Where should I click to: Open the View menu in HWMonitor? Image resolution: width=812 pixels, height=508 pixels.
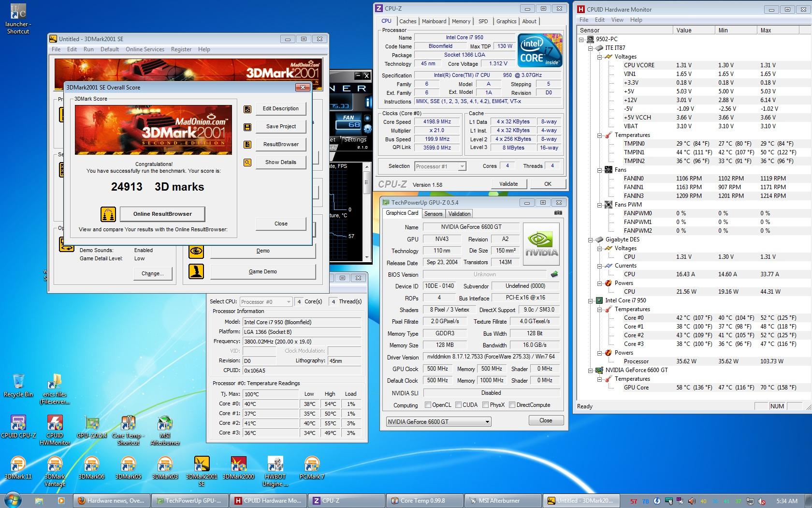coord(617,20)
